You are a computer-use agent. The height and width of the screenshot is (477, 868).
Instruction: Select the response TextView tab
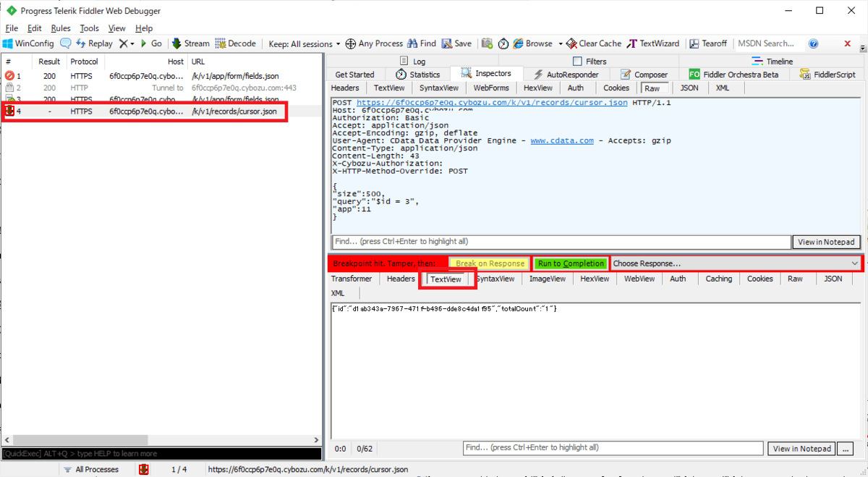click(446, 279)
